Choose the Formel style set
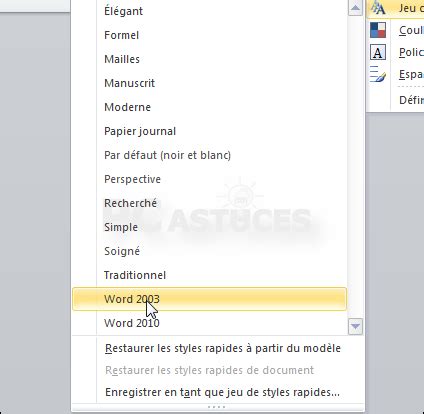Image resolution: width=424 pixels, height=414 pixels. coord(209,35)
